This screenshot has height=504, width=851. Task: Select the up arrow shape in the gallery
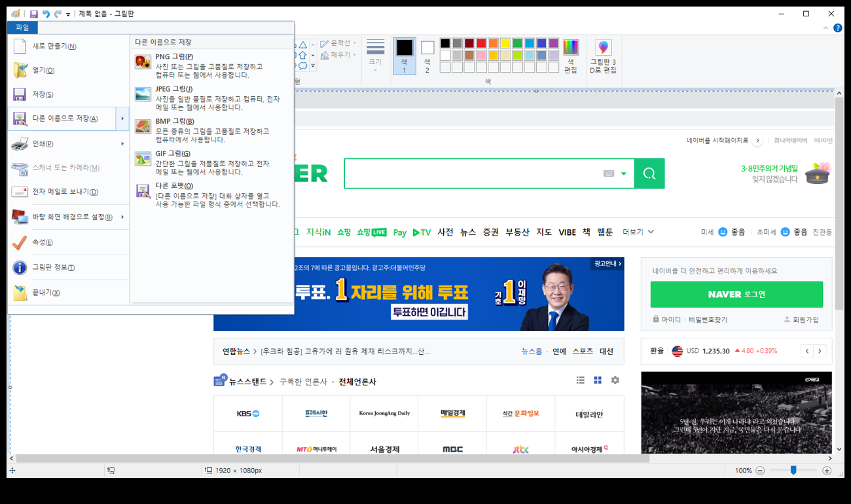pos(302,56)
